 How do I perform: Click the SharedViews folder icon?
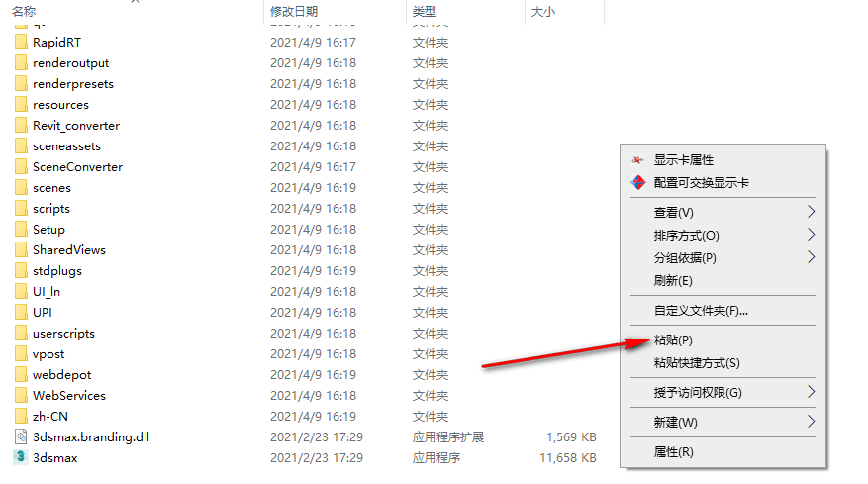pos(21,249)
